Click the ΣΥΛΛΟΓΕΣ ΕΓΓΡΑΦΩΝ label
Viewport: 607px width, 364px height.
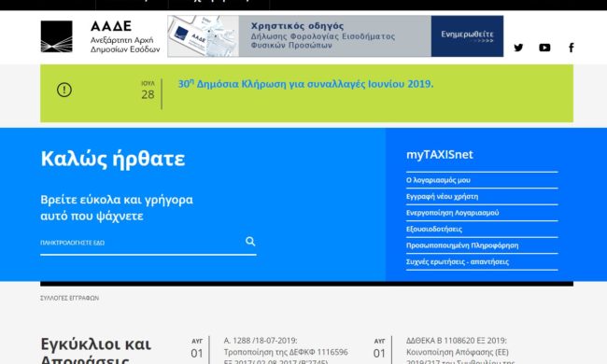tap(70, 299)
